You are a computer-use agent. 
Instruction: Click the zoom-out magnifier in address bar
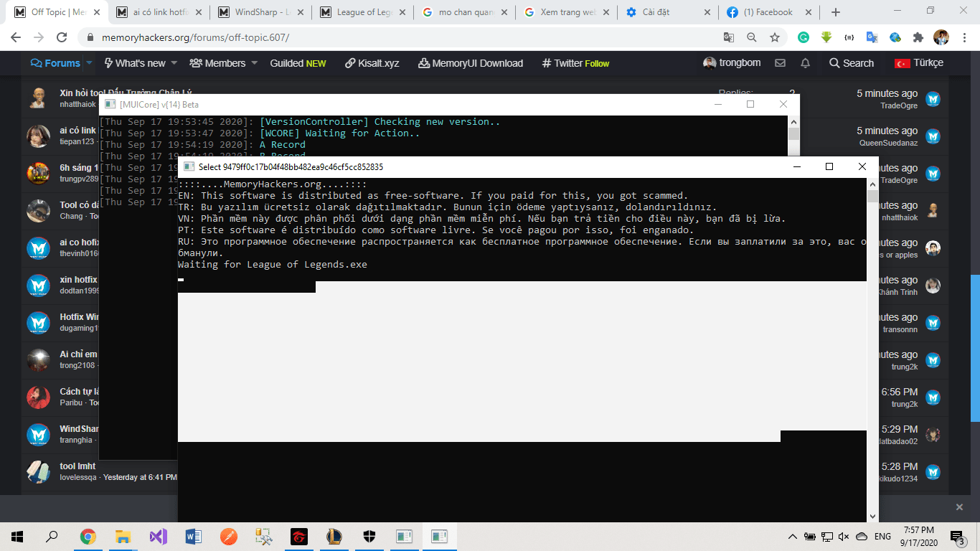click(x=752, y=37)
